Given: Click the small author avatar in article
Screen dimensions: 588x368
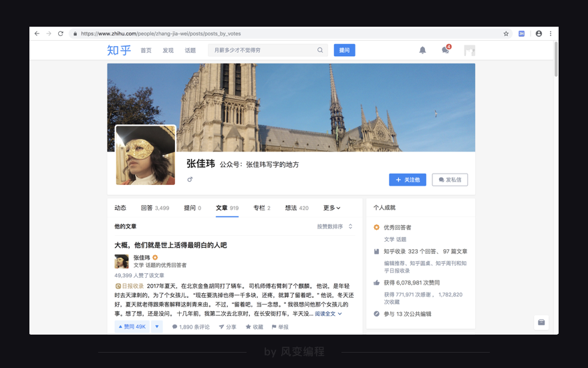Looking at the screenshot, I should [x=122, y=261].
